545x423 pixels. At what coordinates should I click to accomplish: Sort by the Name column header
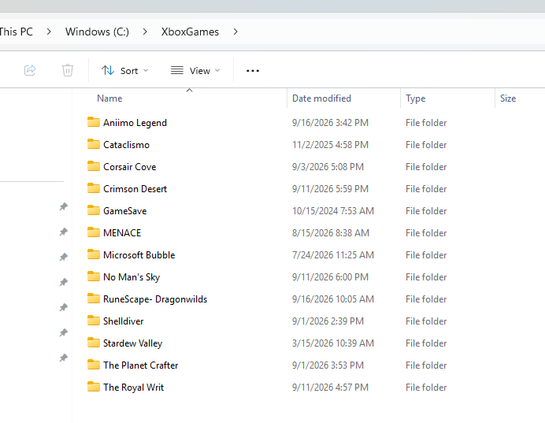pyautogui.click(x=109, y=98)
